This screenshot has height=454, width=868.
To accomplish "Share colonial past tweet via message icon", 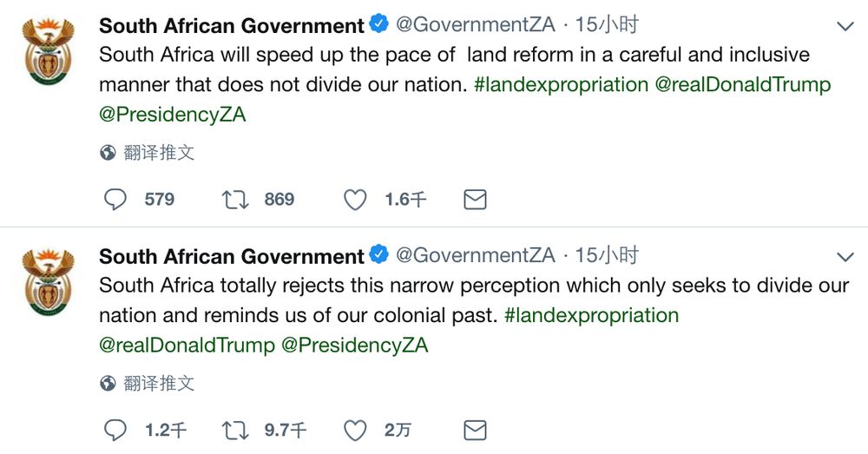I will pos(475,430).
